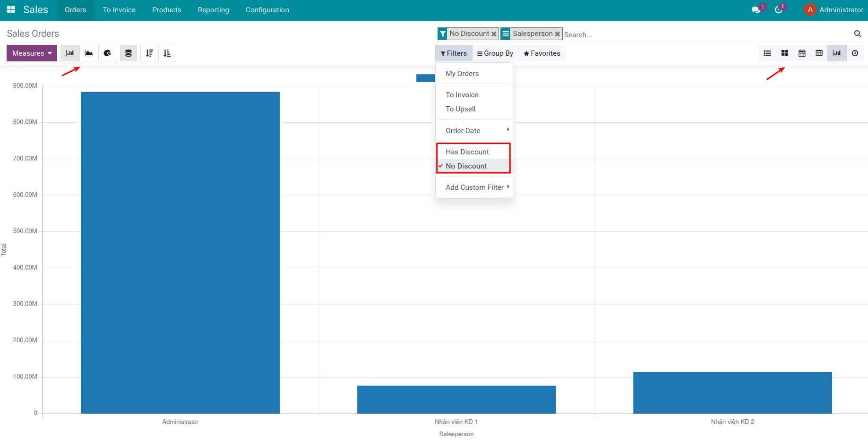Open the pivot table view
The height and width of the screenshot is (440, 868).
click(x=819, y=53)
